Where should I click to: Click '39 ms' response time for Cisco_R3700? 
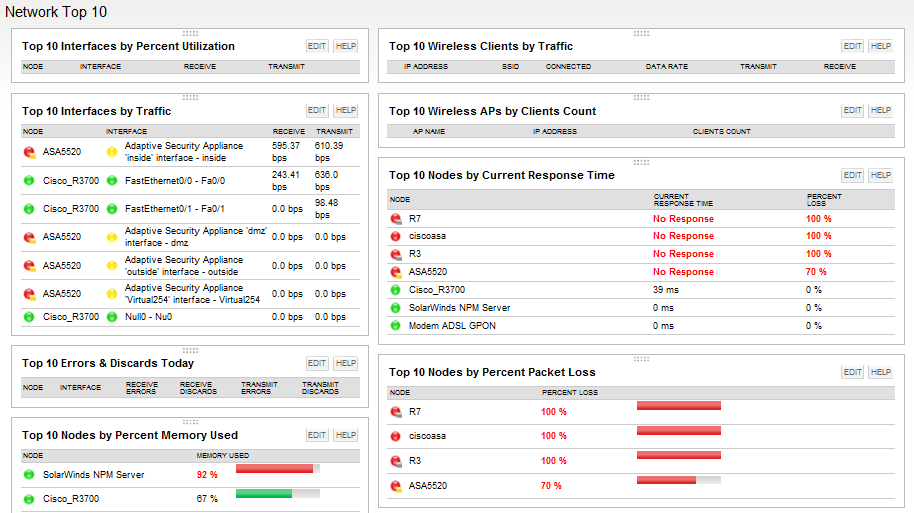666,290
